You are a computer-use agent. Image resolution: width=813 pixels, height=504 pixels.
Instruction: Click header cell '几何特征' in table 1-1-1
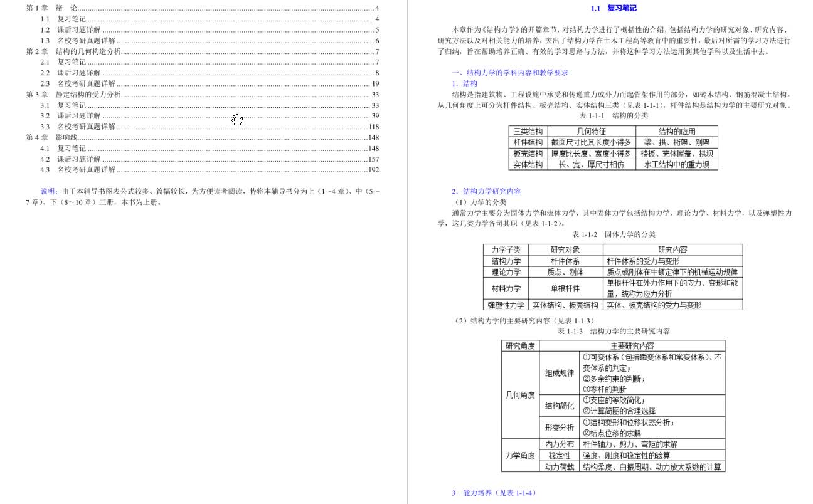click(591, 132)
